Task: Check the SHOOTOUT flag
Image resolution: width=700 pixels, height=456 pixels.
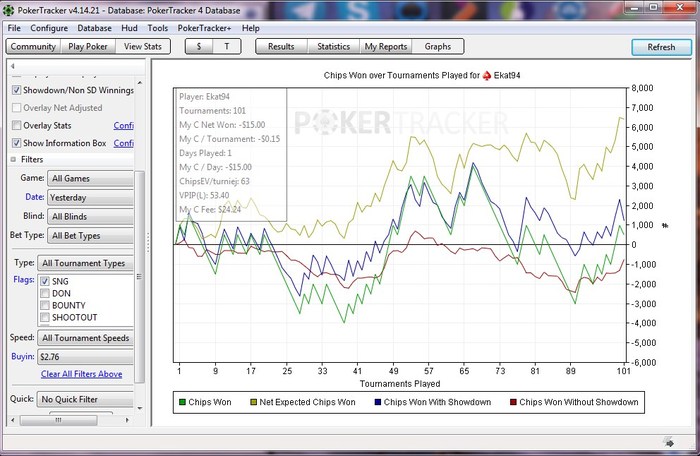Action: (45, 318)
